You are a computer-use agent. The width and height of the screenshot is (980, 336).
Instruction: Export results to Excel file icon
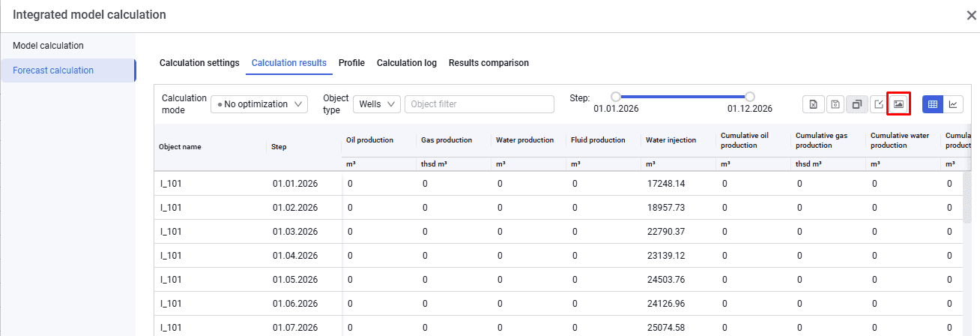click(813, 104)
